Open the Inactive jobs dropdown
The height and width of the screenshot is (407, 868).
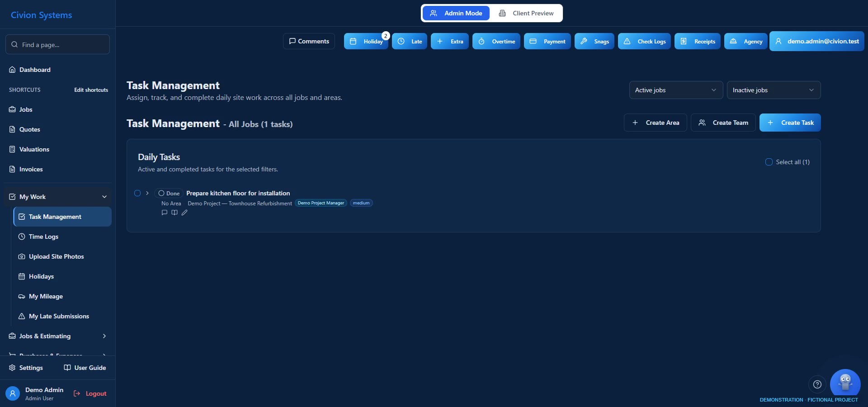click(x=774, y=90)
